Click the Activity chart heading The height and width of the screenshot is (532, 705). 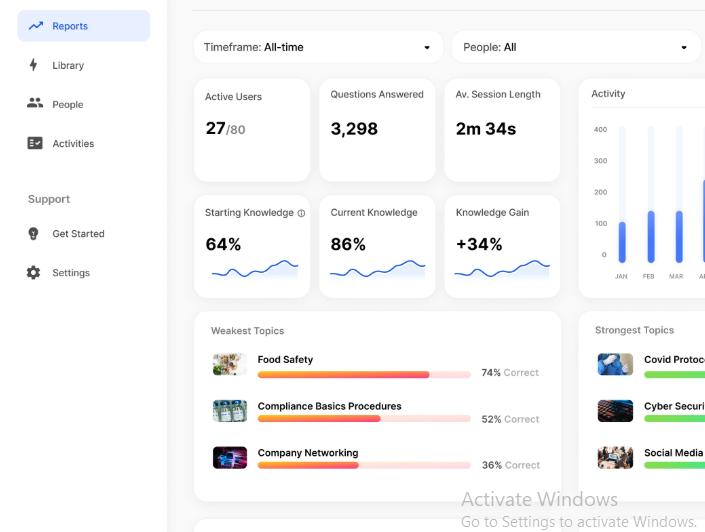click(608, 94)
